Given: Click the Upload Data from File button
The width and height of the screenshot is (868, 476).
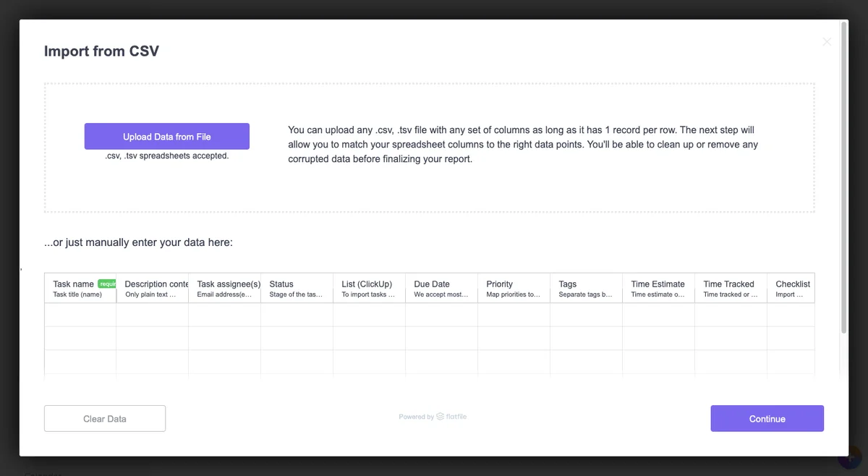Looking at the screenshot, I should click(166, 136).
